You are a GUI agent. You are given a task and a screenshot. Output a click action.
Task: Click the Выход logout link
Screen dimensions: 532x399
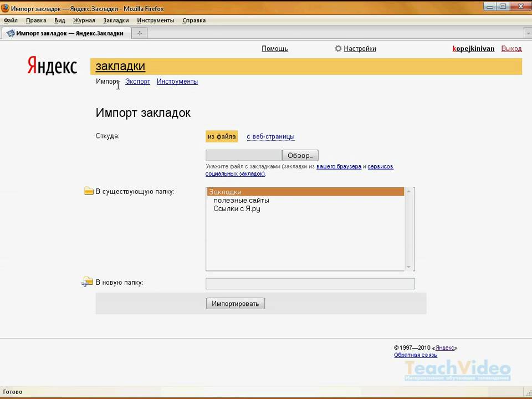point(511,49)
